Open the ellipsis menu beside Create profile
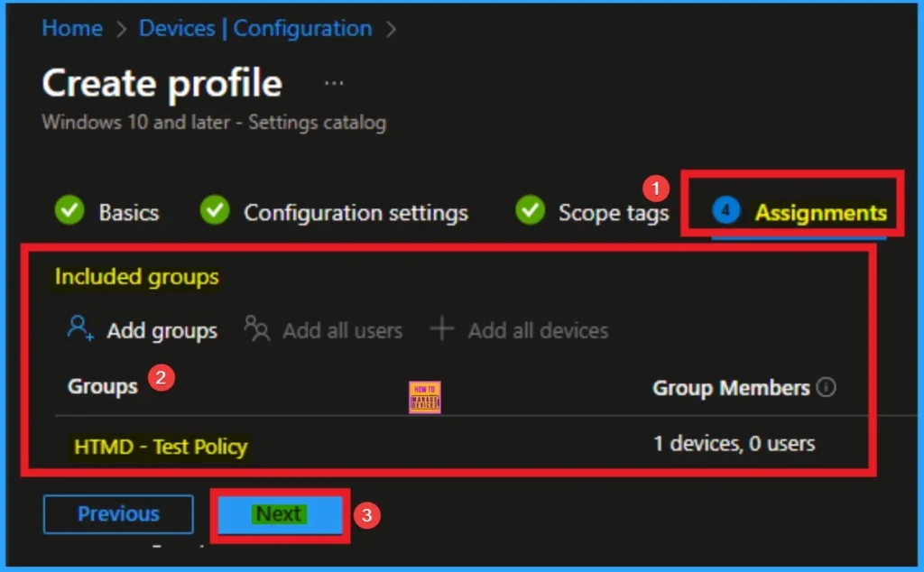924x572 pixels. 334,83
